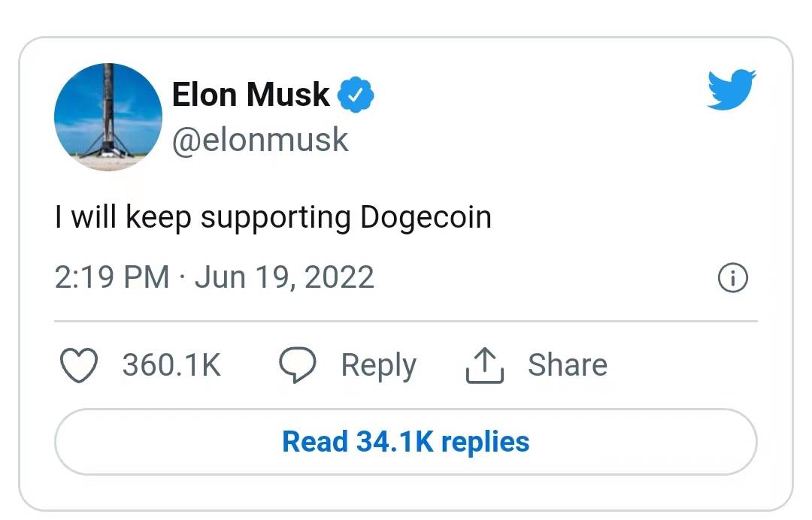
Task: Click the word Dogecoin in tweet
Action: point(426,218)
